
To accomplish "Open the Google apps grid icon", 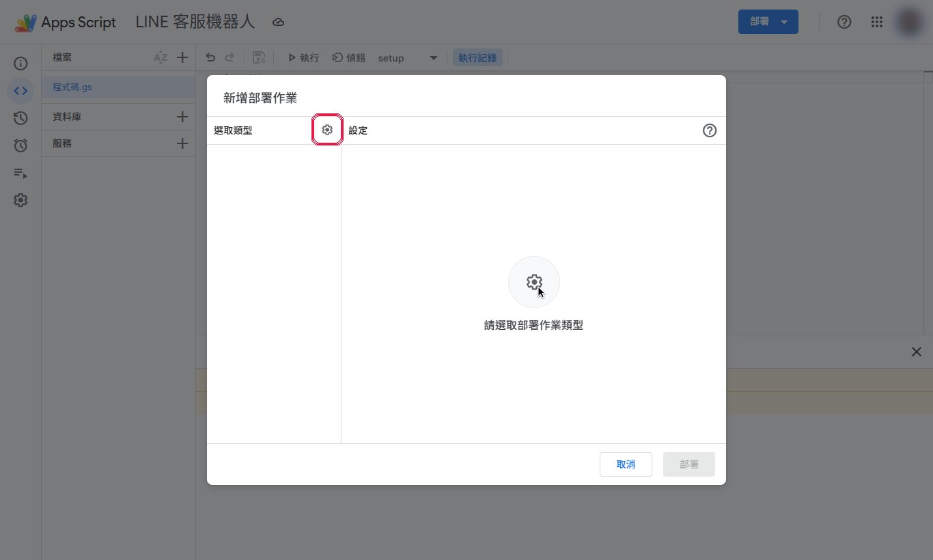I will pyautogui.click(x=877, y=22).
